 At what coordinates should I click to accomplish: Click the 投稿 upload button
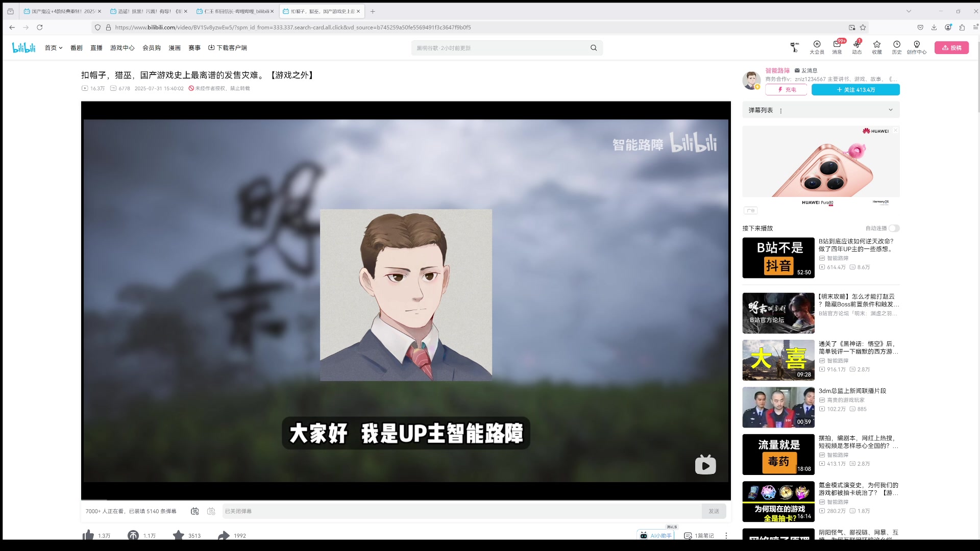point(951,47)
